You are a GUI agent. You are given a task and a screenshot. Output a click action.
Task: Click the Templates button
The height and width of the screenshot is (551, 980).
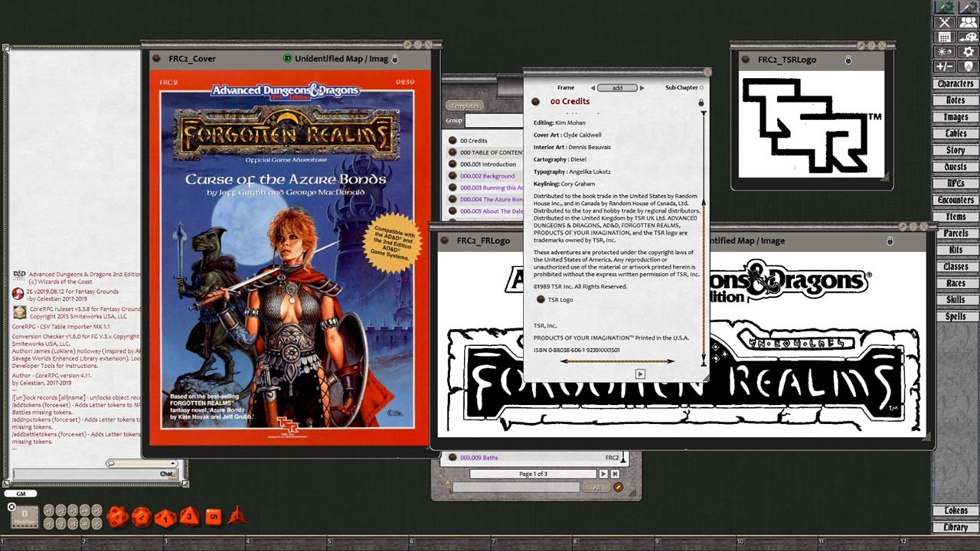(x=465, y=106)
